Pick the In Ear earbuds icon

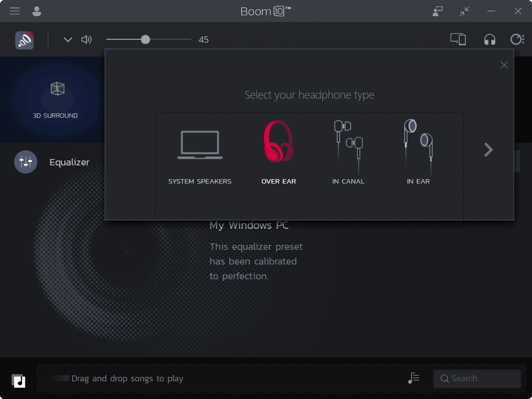[418, 146]
